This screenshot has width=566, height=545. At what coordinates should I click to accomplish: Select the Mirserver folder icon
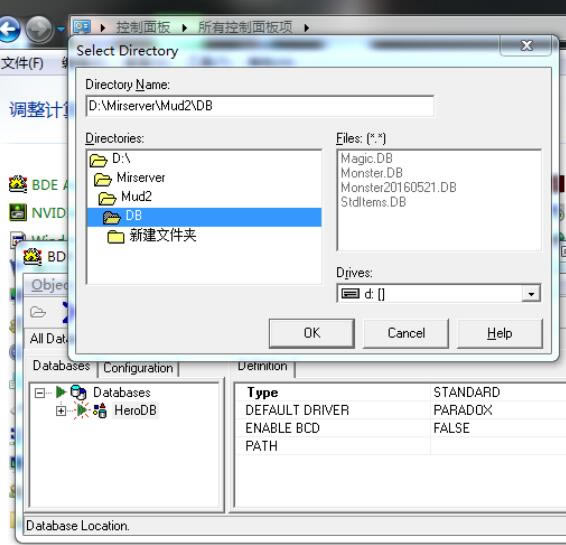tap(103, 179)
